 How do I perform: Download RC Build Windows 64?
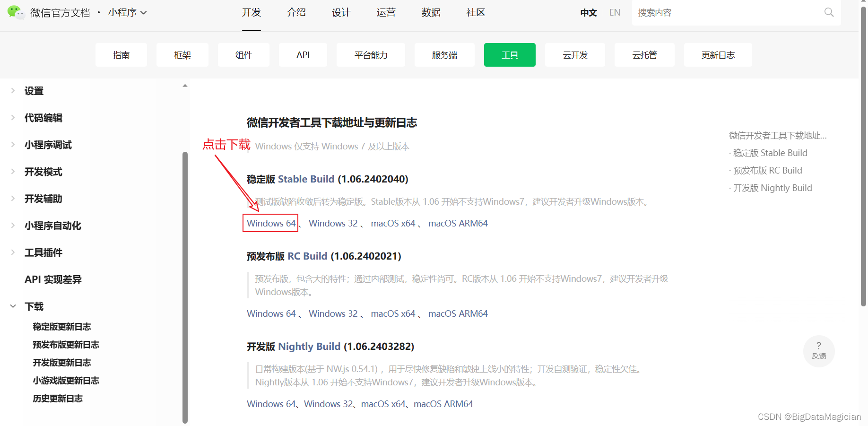coord(271,313)
